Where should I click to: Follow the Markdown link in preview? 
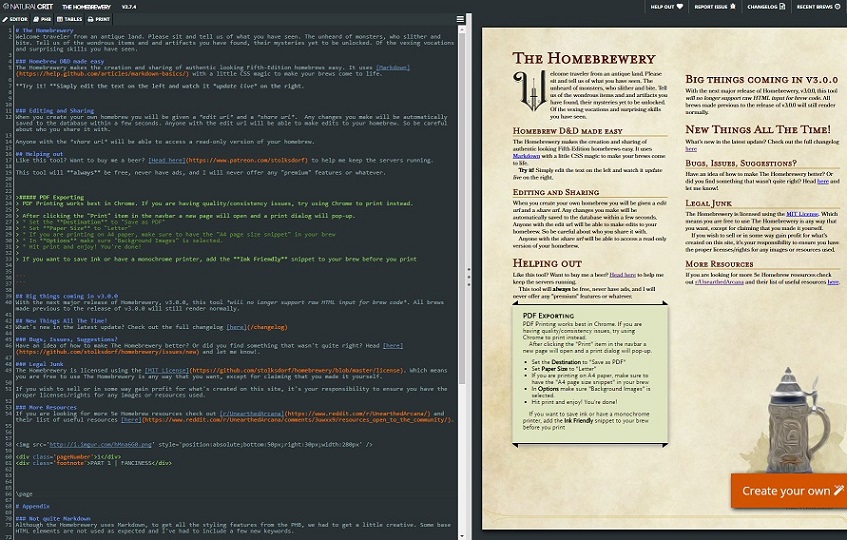[x=526, y=156]
